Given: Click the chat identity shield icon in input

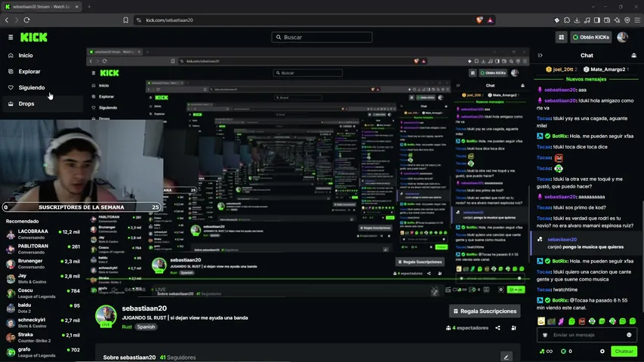Looking at the screenshot, I should point(545,335).
